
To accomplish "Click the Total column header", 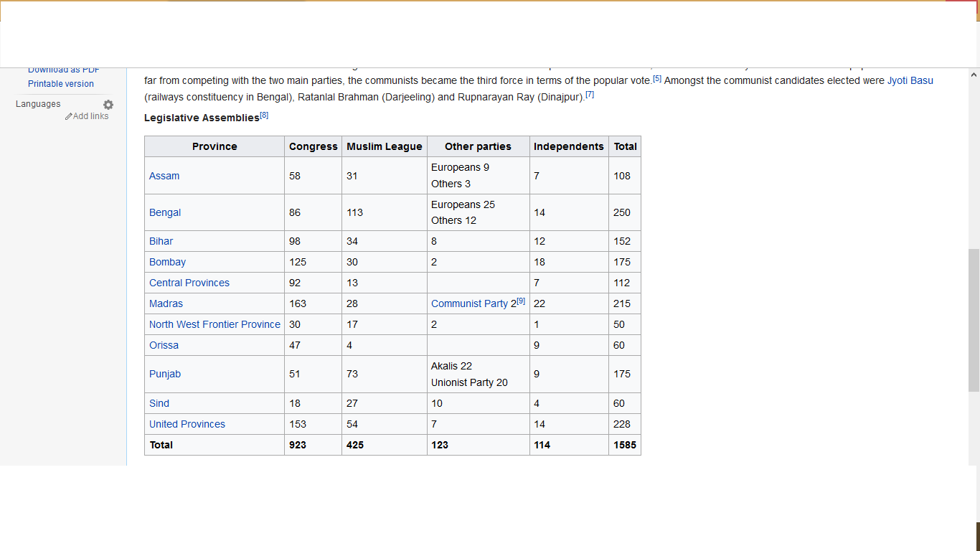I will click(x=625, y=146).
